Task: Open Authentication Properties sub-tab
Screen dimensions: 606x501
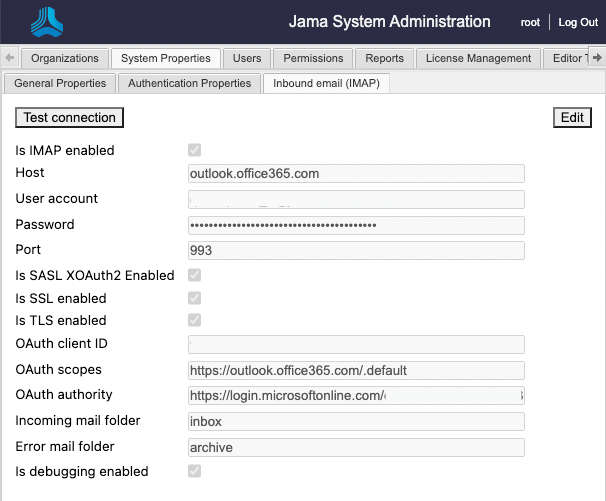Action: [x=189, y=84]
